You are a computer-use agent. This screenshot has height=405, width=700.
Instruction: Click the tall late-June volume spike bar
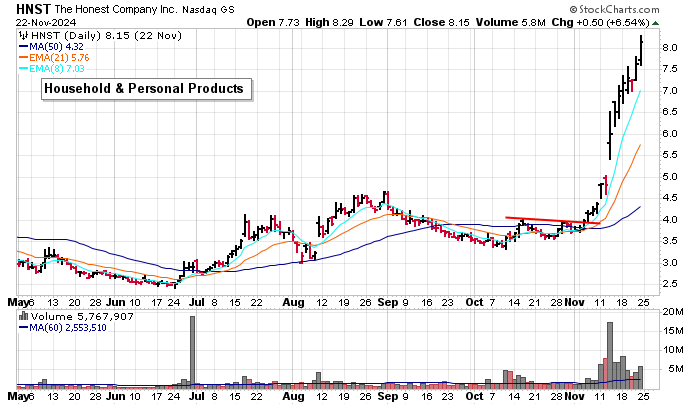click(192, 352)
